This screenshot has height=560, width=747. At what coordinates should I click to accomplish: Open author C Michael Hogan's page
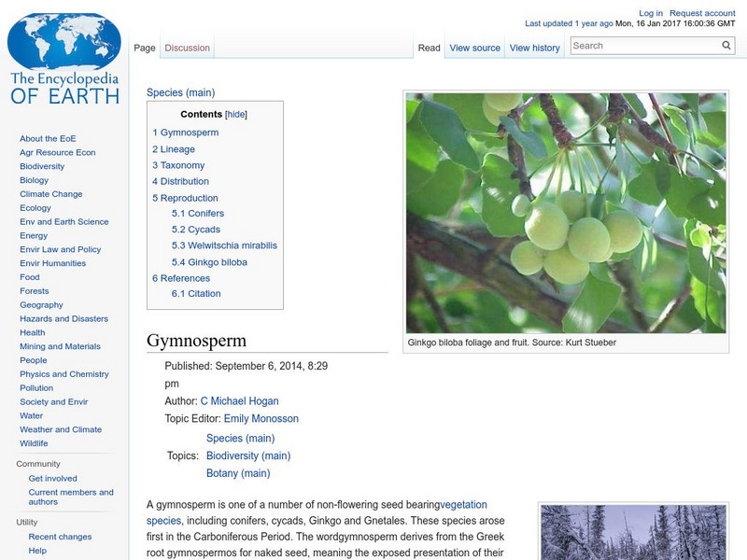point(239,401)
